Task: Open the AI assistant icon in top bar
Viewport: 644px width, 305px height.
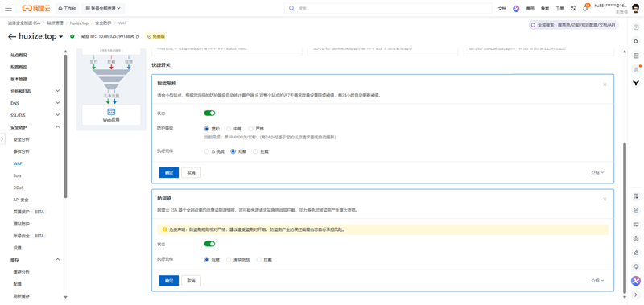Action: 516,8
